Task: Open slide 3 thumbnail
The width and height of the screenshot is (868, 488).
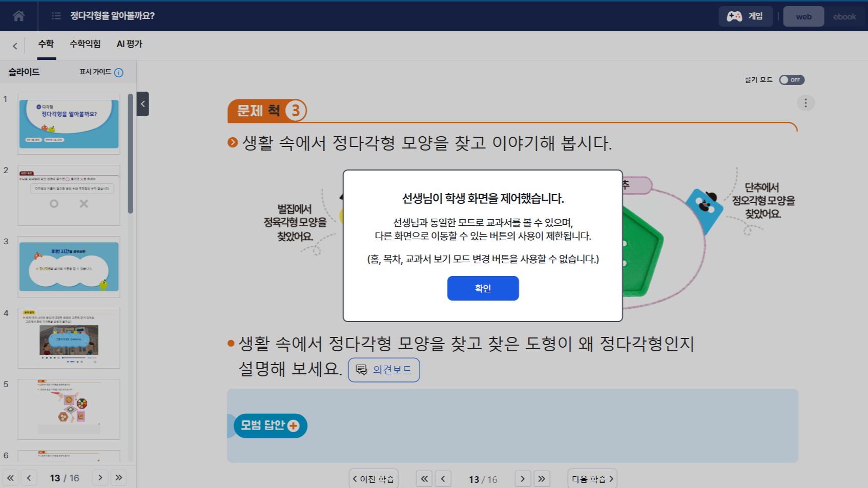Action: [x=69, y=266]
